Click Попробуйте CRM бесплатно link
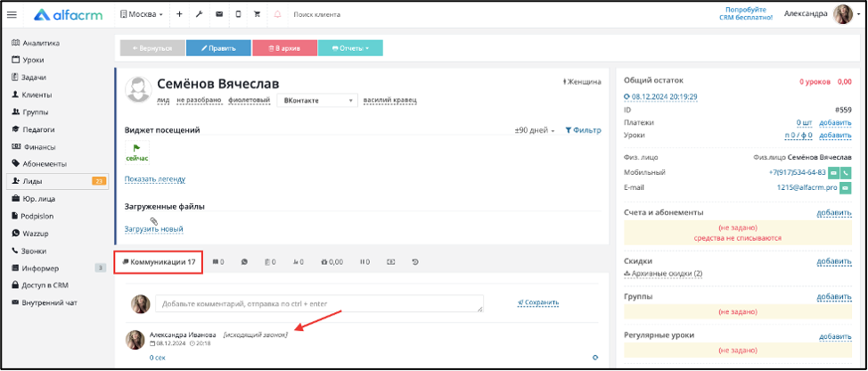 point(746,14)
